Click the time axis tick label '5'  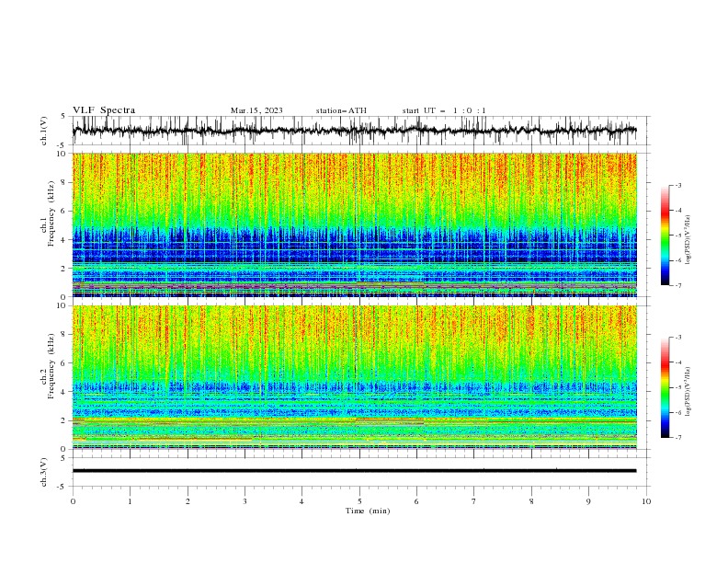click(359, 501)
